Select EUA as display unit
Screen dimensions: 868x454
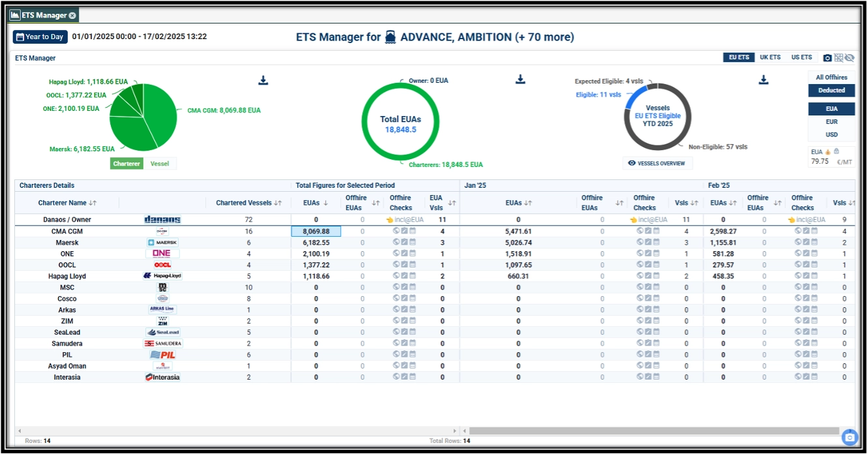click(x=832, y=109)
